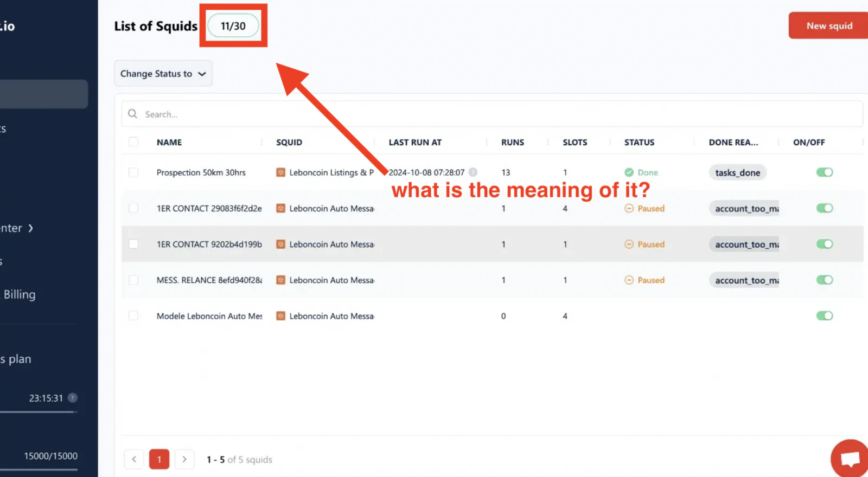Open 'Modele Leboncoin Auto Mes' squid name
Image resolution: width=868 pixels, height=477 pixels.
(x=209, y=315)
